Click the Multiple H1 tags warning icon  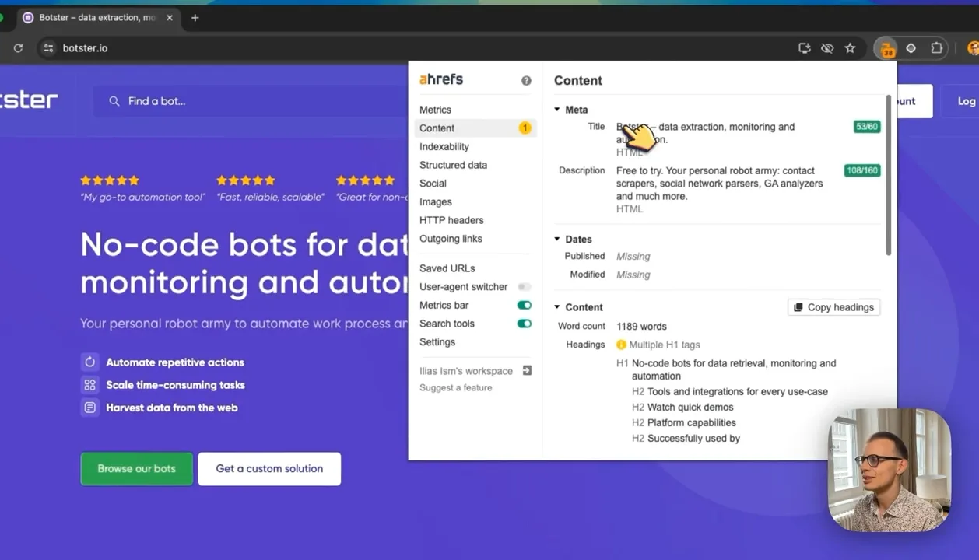621,345
